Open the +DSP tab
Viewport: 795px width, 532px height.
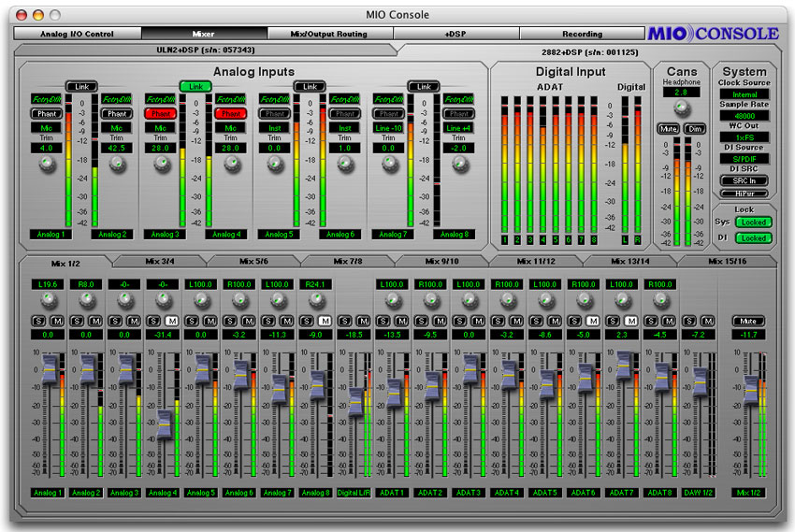click(455, 34)
